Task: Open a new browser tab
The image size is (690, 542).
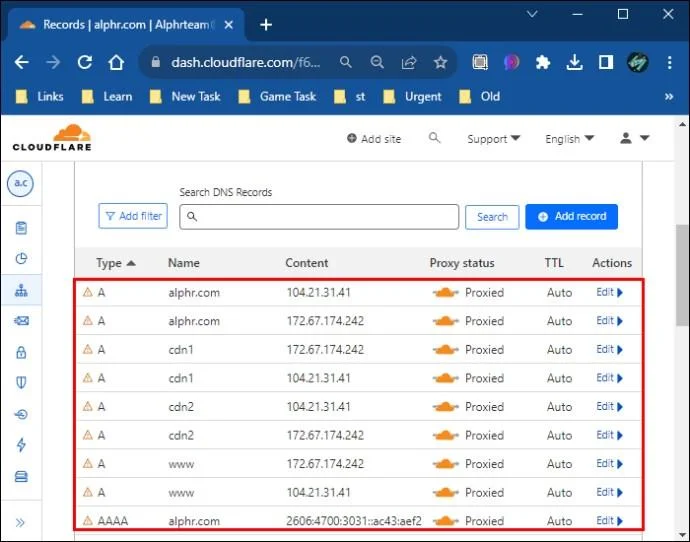Action: coord(266,25)
